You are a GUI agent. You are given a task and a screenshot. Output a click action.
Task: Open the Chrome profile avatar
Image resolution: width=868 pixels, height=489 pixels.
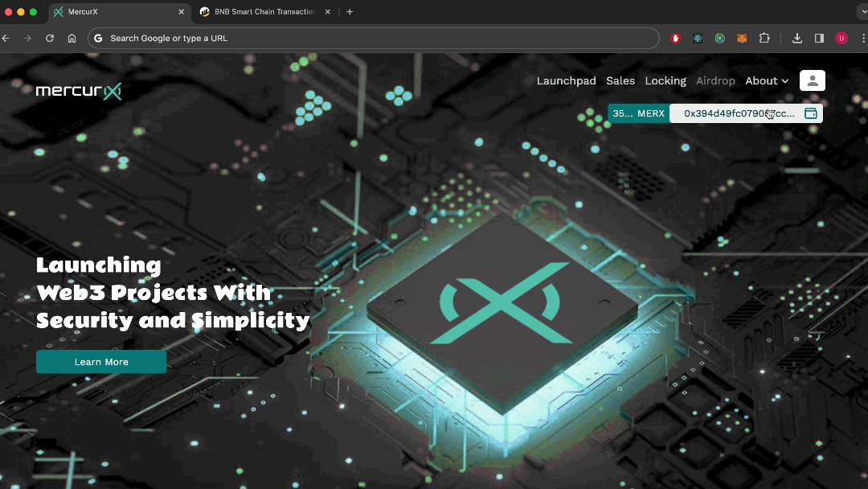(x=841, y=39)
